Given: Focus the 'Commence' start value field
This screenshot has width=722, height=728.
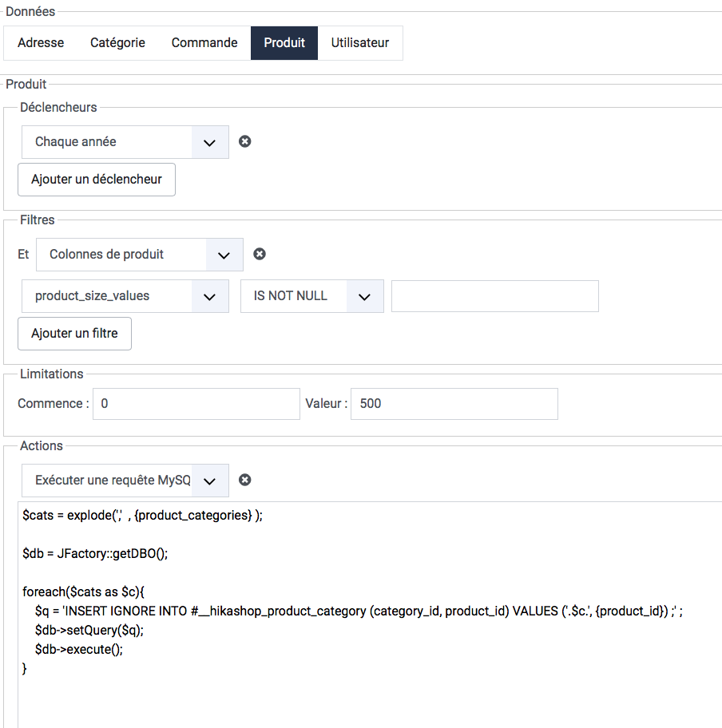Looking at the screenshot, I should [x=196, y=404].
